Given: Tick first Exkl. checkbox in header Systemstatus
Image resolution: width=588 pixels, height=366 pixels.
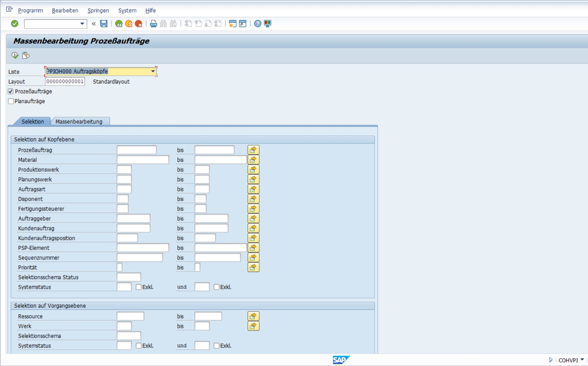Looking at the screenshot, I should pos(139,287).
